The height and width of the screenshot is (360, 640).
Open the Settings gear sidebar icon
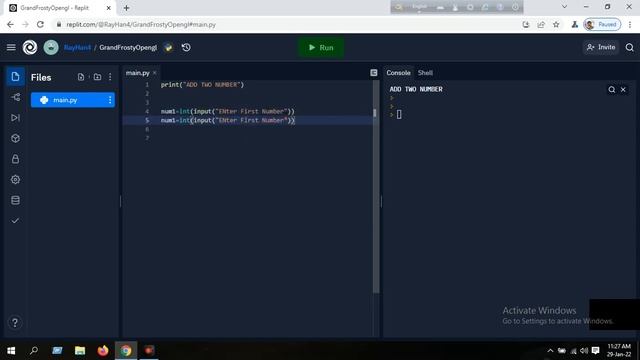click(x=15, y=179)
